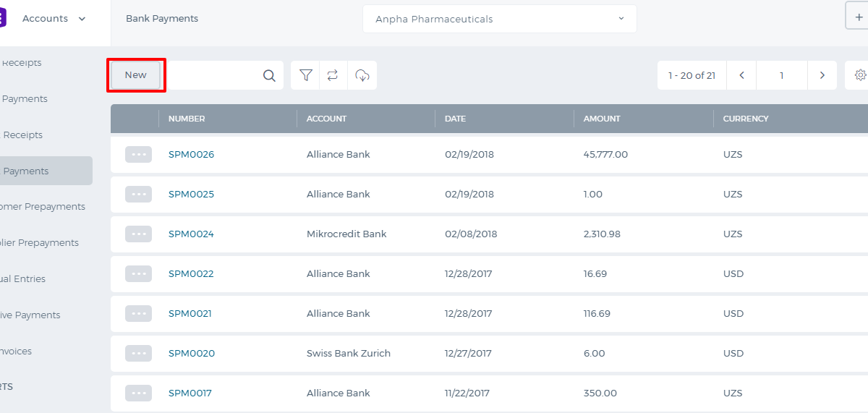Open row actions for SPM0025

[x=138, y=194]
